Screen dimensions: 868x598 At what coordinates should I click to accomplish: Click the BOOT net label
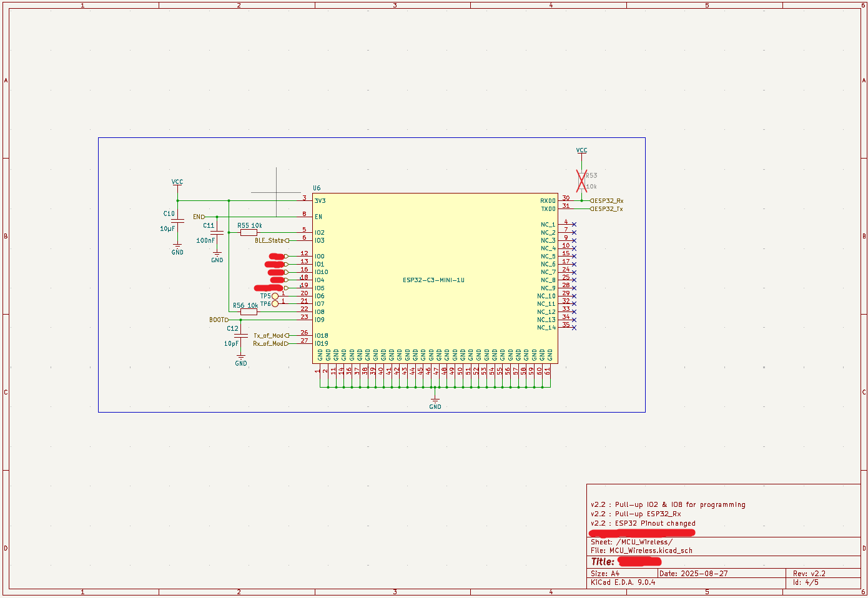click(x=219, y=320)
